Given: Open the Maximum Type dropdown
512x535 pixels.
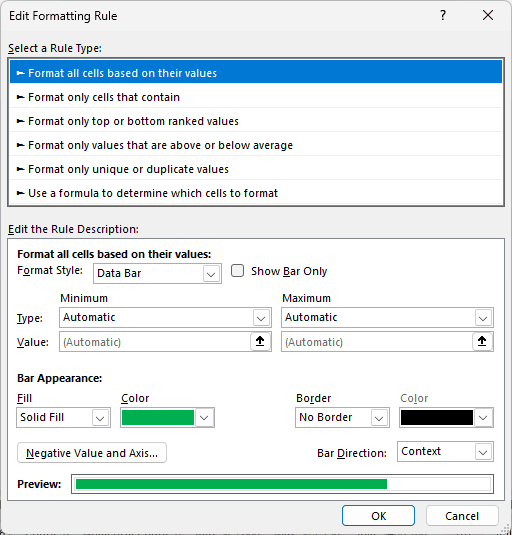Looking at the screenshot, I should point(387,317).
